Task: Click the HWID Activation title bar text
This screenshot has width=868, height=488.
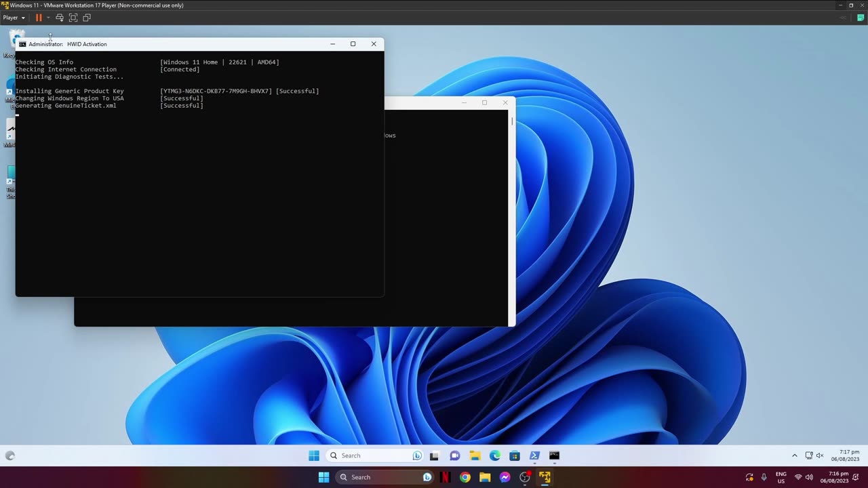Action: (x=68, y=44)
